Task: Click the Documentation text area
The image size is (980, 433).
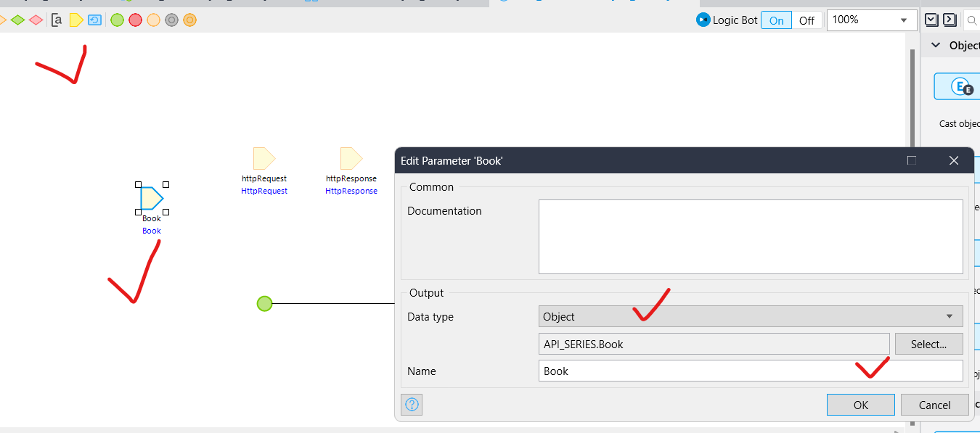Action: tap(751, 236)
